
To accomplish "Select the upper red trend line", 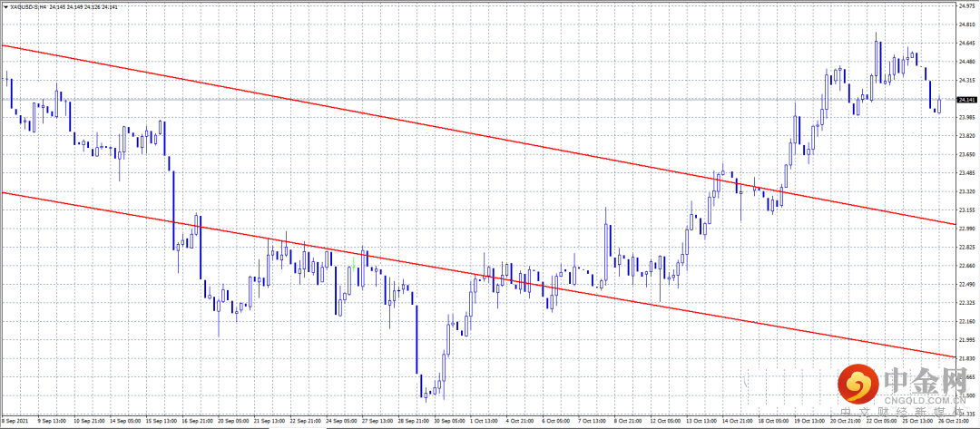I will coord(478,134).
